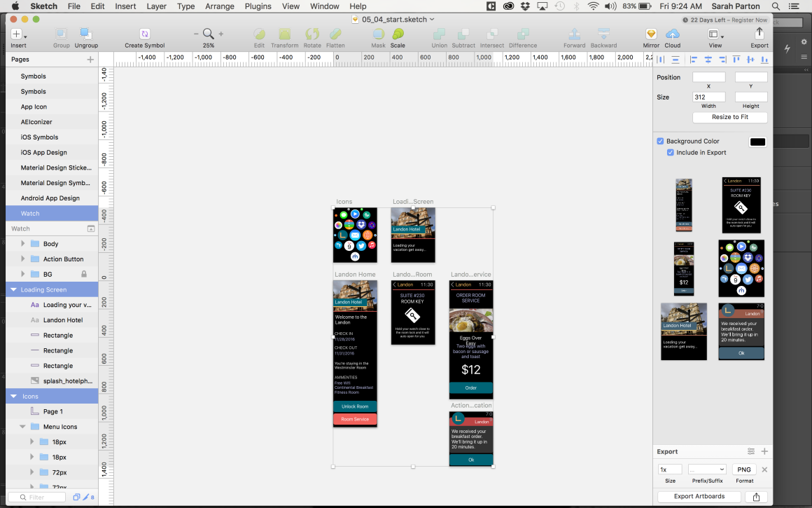
Task: Click the Edit toolbar icon
Action: 259,34
